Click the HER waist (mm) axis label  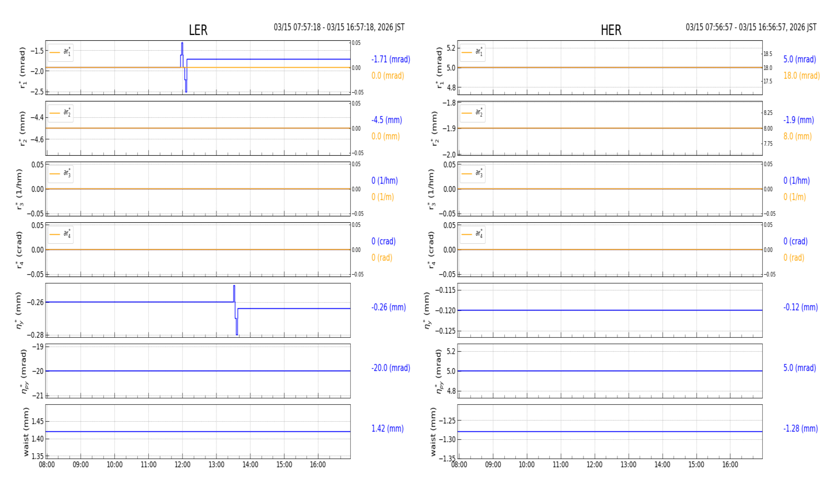click(433, 432)
